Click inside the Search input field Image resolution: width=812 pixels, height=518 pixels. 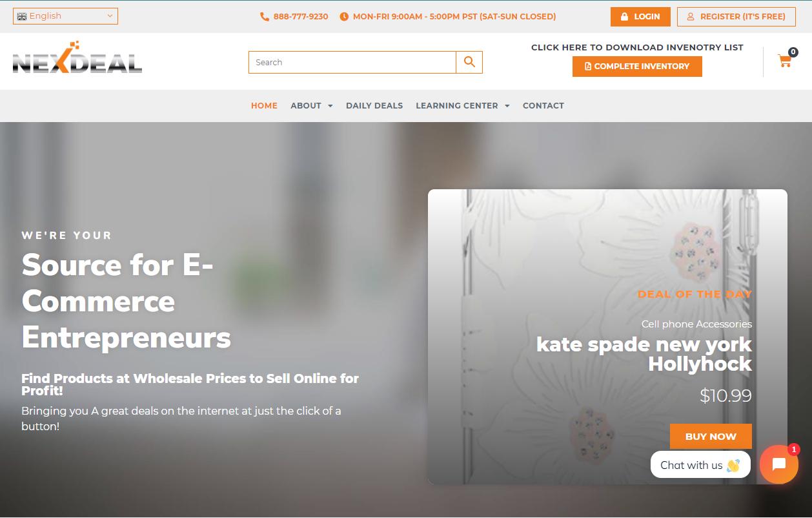352,62
